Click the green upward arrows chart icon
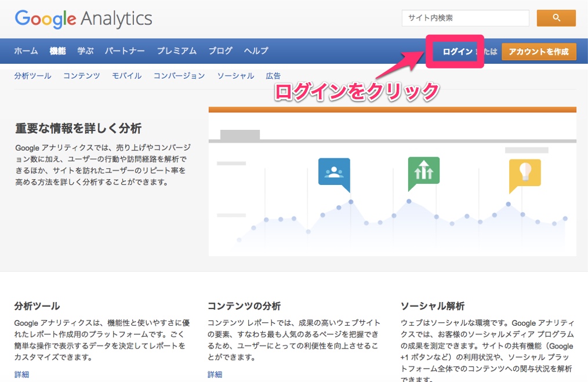 (424, 173)
